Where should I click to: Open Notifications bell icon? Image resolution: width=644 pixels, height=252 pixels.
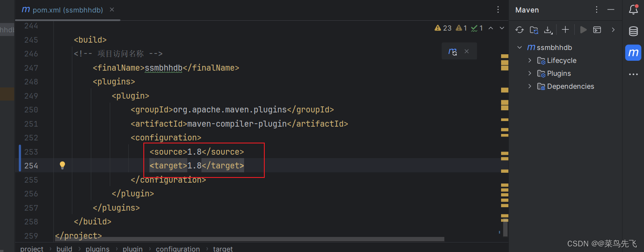point(633,9)
